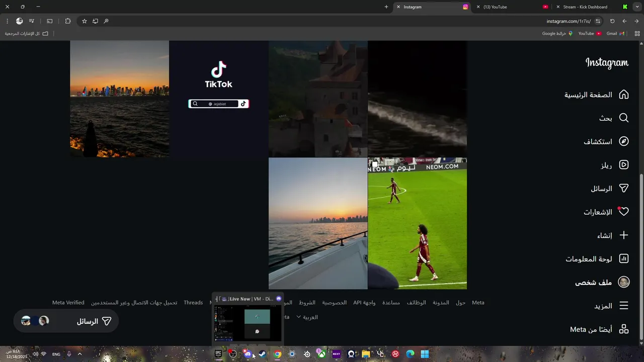Expand the system tray hidden icons chevron
Image resolution: width=644 pixels, height=362 pixels.
pos(79,354)
